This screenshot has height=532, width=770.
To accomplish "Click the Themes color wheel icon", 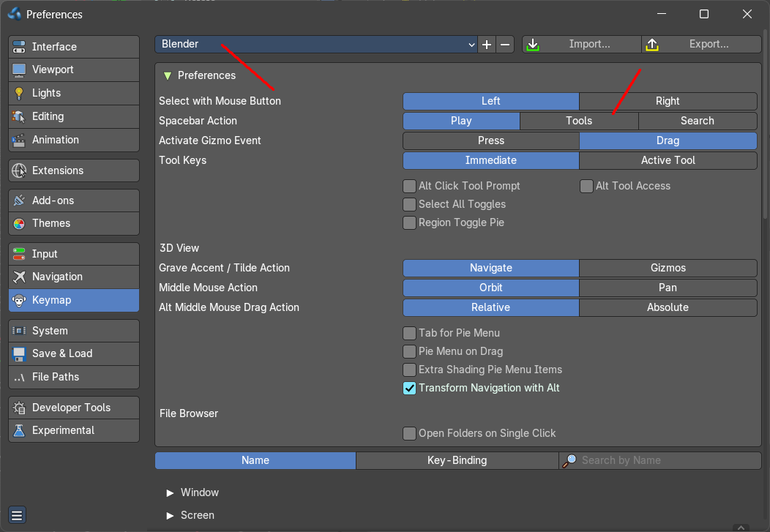I will [19, 223].
